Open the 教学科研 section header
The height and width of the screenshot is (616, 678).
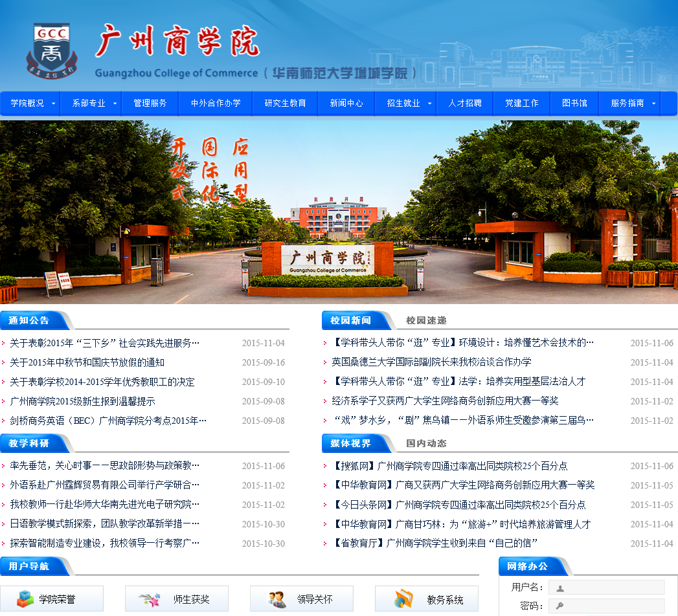coord(30,443)
